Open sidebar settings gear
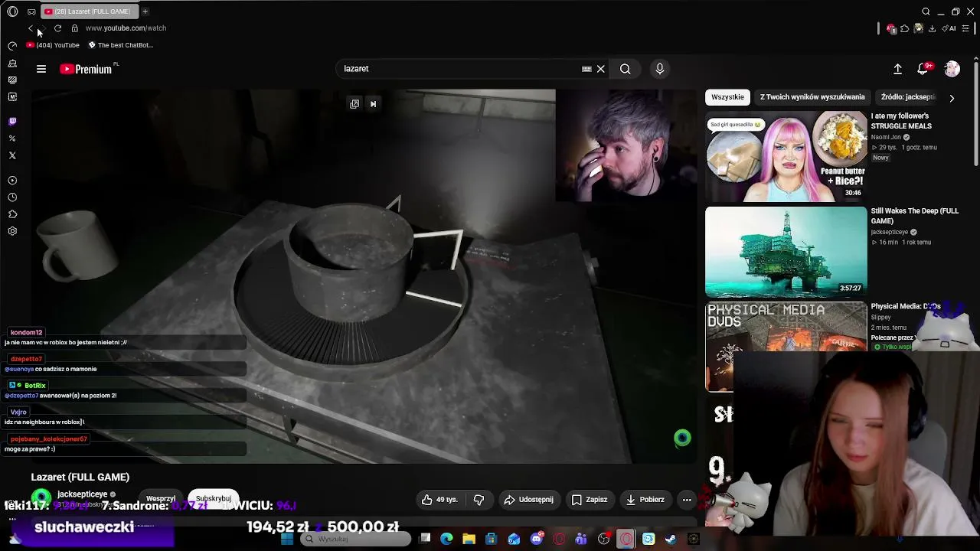Viewport: 980px width, 551px height. (12, 231)
